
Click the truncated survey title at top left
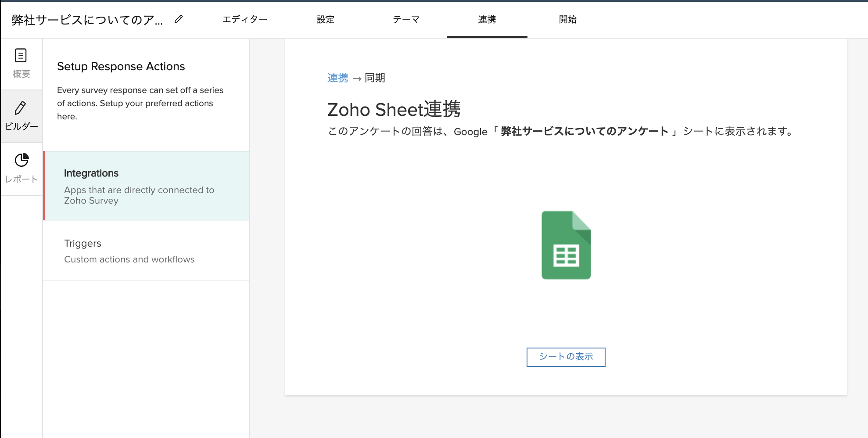pos(87,20)
